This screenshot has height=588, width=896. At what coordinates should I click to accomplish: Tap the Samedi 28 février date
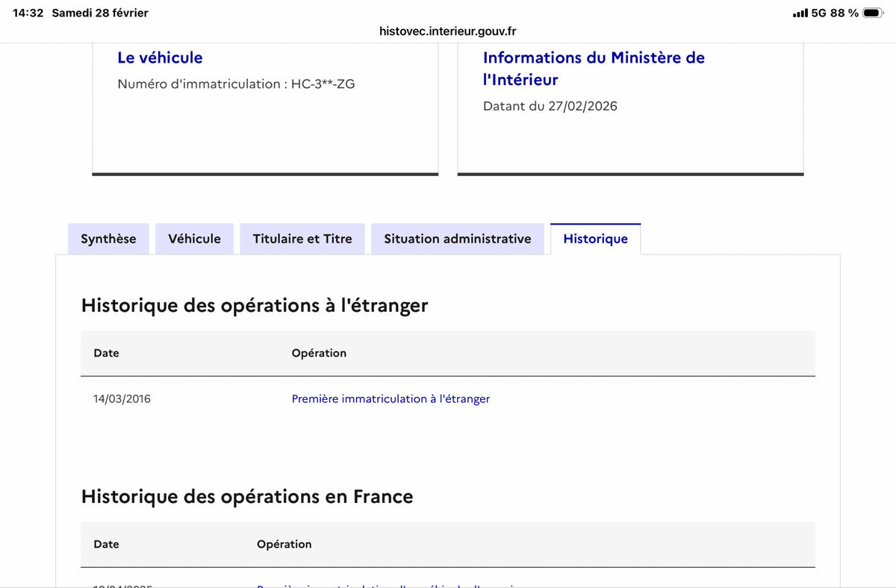100,13
